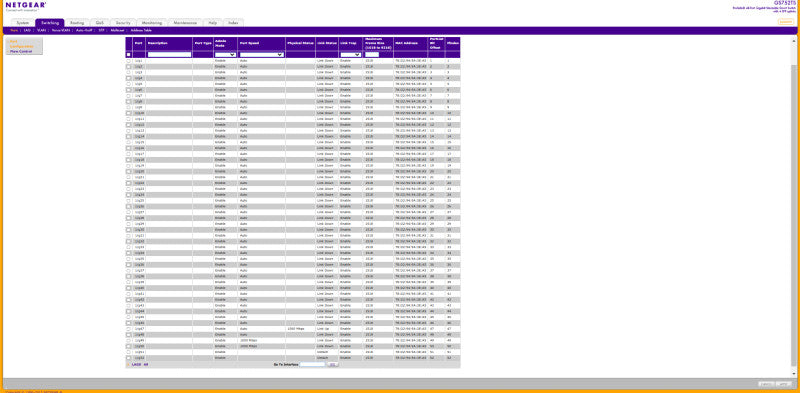Click the Link Status column header
The width and height of the screenshot is (800, 393).
(x=327, y=43)
